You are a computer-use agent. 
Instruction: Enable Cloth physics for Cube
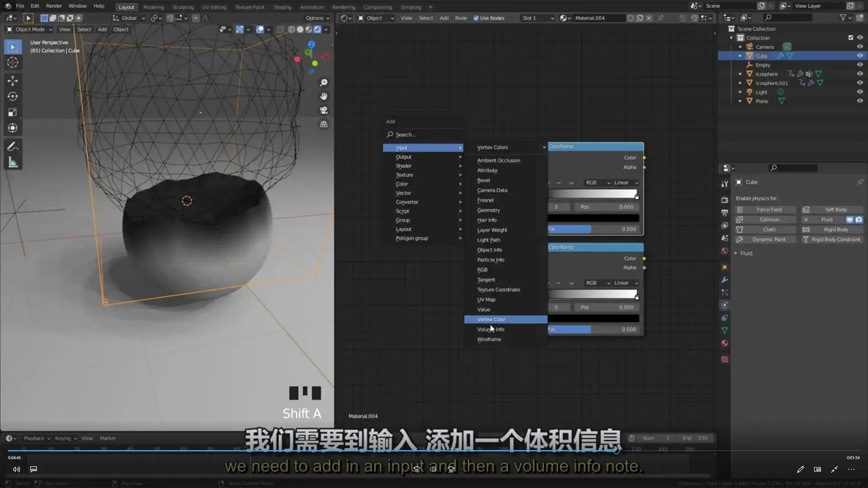coord(769,229)
